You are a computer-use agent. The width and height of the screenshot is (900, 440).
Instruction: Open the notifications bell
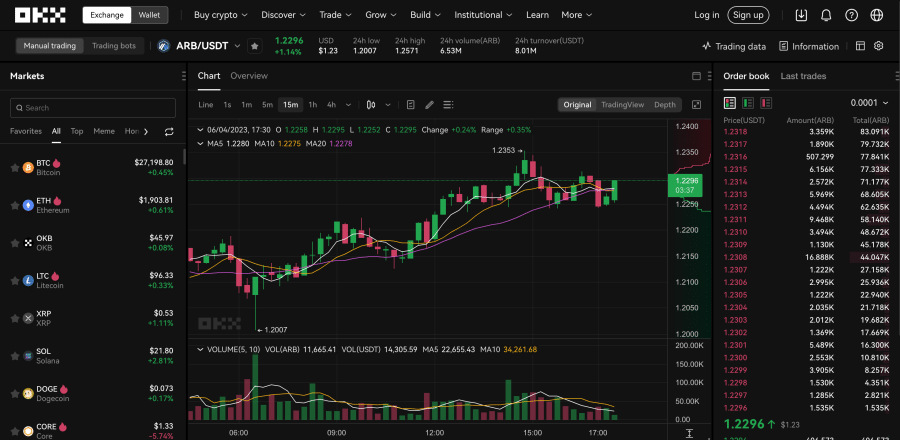[x=826, y=15]
